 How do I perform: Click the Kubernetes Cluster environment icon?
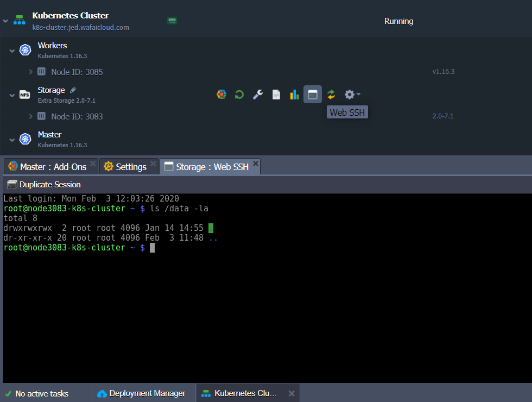[x=20, y=20]
